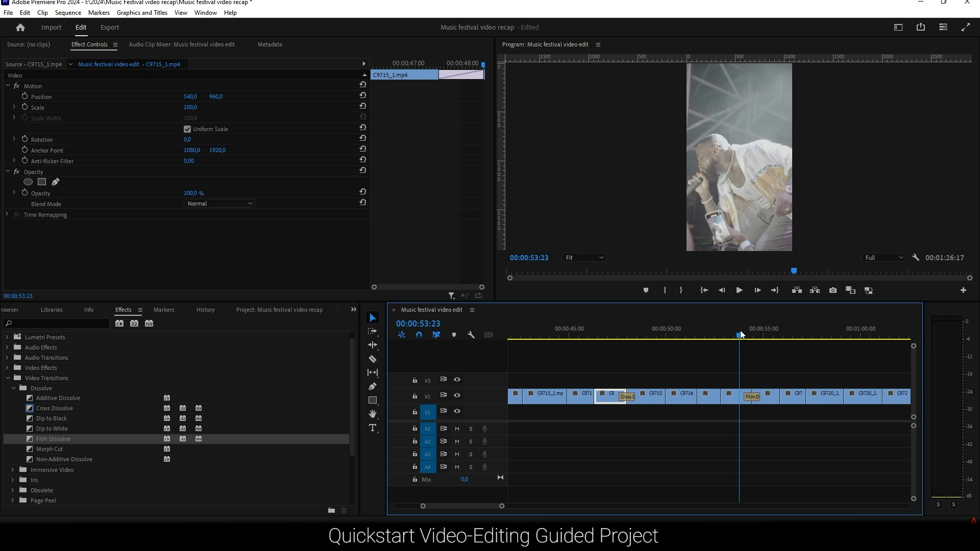The height and width of the screenshot is (551, 980).
Task: Open the Sequence menu
Action: point(68,13)
